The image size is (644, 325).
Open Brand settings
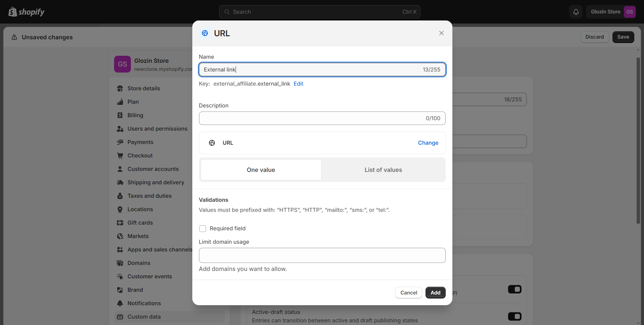[135, 290]
